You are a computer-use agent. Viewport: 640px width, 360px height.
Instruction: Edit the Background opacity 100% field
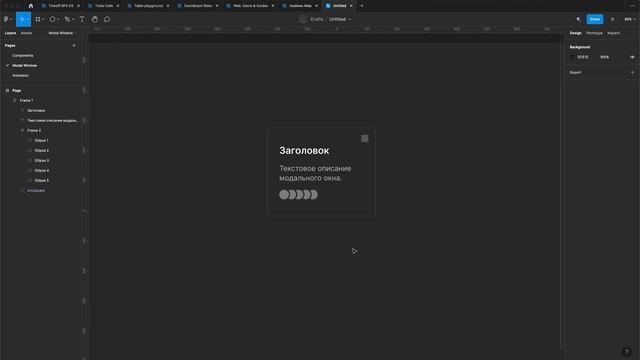[x=604, y=57]
